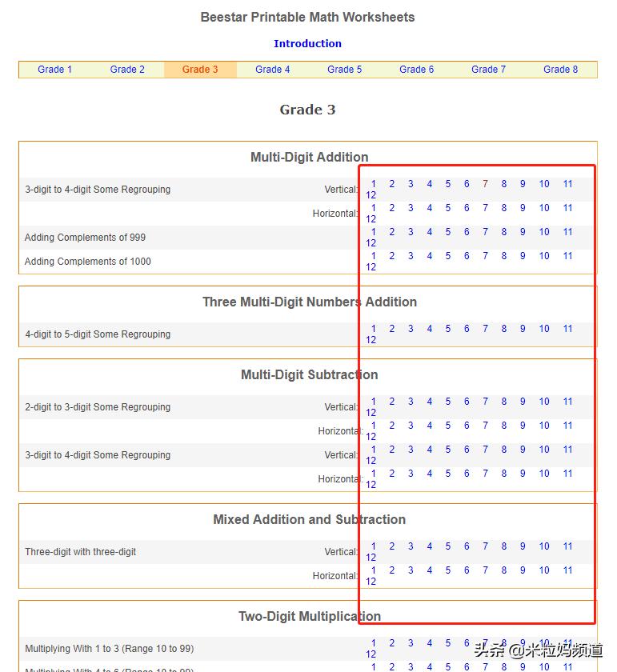This screenshot has width=617, height=672.
Task: Click the Multi-Digit Addition section heading
Action: 309,158
